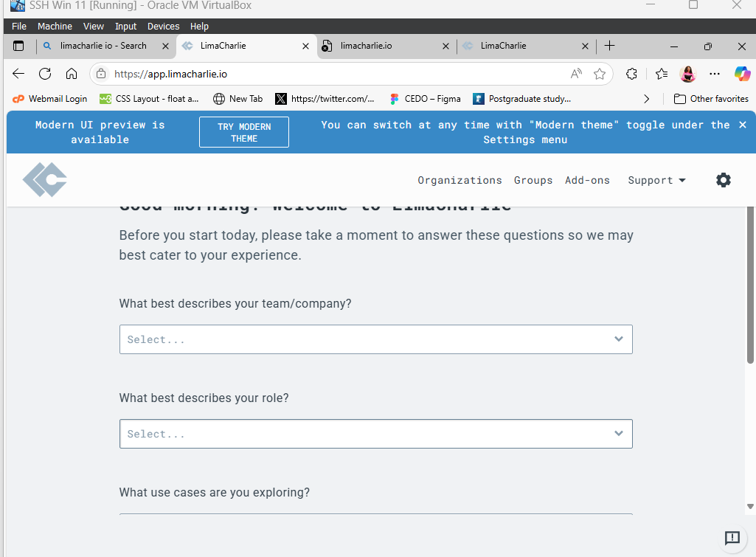View site information lock icon
Screen dimensions: 756x557
(101, 74)
